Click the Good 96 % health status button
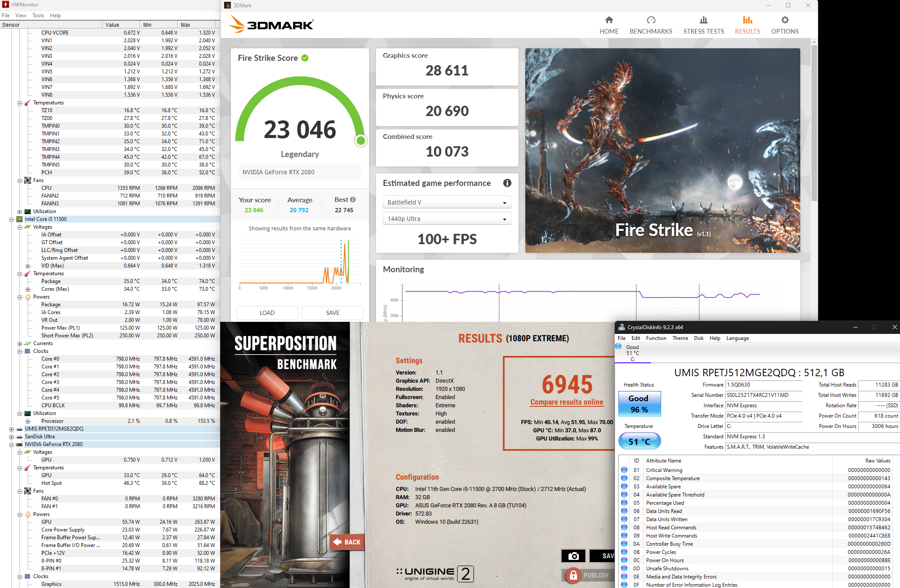900x588 pixels. click(639, 404)
